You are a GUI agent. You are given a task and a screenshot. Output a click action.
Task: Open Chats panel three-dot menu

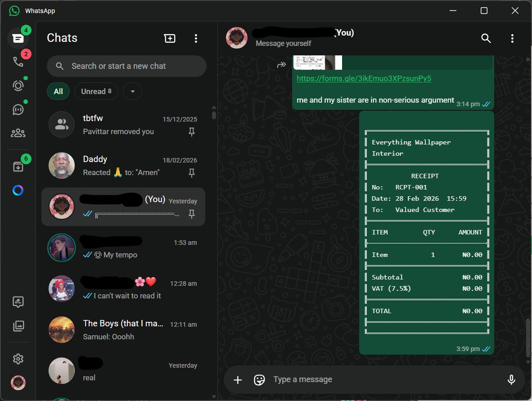click(x=196, y=38)
